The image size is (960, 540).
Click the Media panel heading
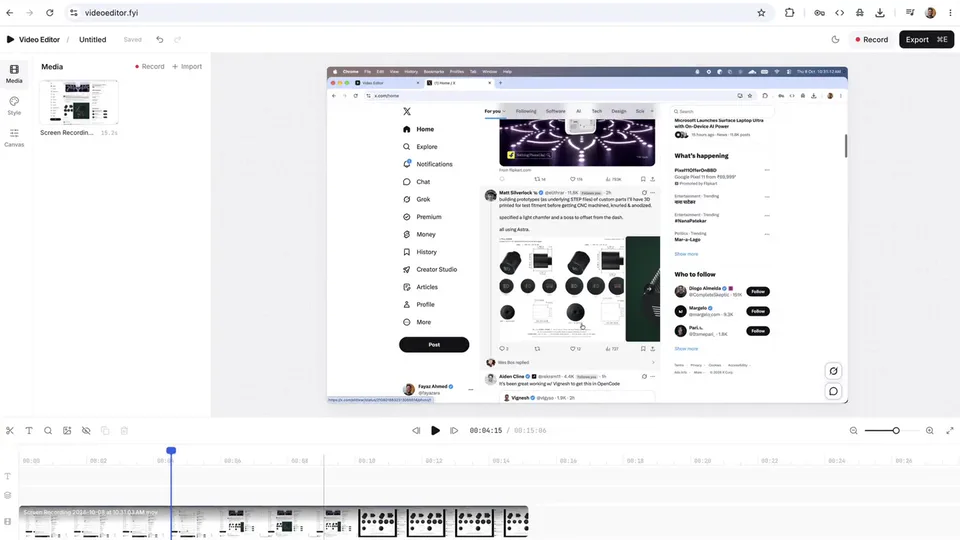coord(52,66)
